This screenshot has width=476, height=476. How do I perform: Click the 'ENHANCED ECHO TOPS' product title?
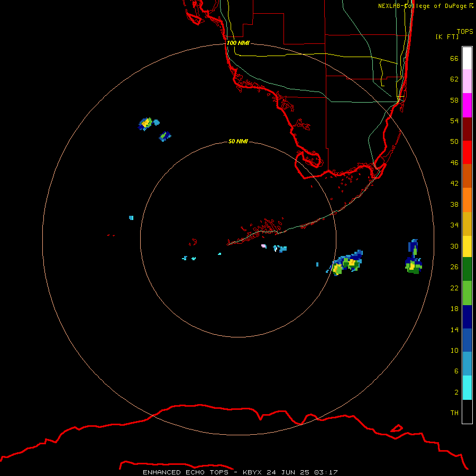[x=186, y=472]
